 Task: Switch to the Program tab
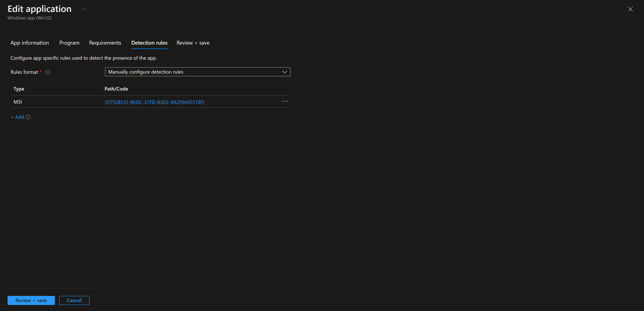pos(69,43)
